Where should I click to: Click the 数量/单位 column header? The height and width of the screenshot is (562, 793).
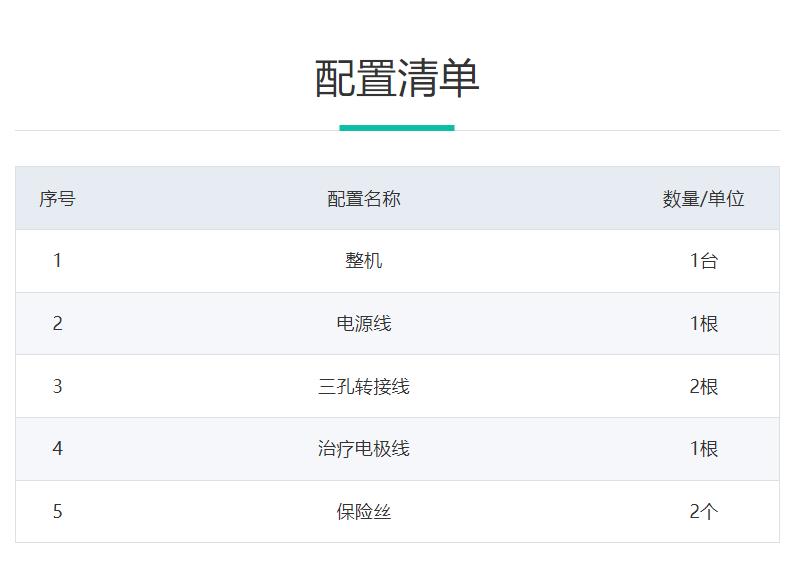703,199
